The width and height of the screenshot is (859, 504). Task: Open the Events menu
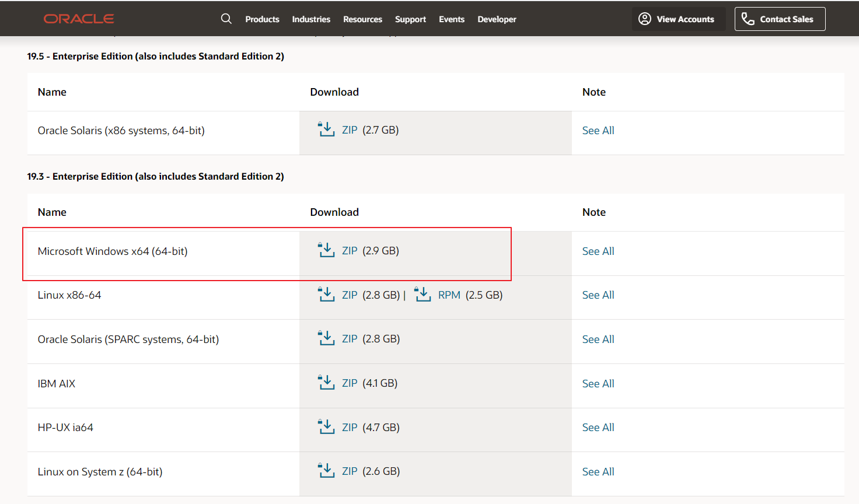(x=452, y=19)
